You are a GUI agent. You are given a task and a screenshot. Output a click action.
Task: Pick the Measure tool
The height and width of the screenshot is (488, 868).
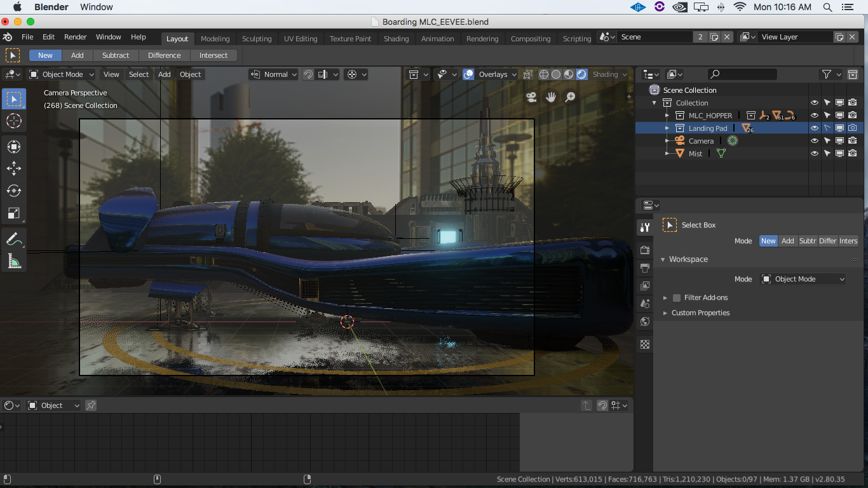coord(13,261)
